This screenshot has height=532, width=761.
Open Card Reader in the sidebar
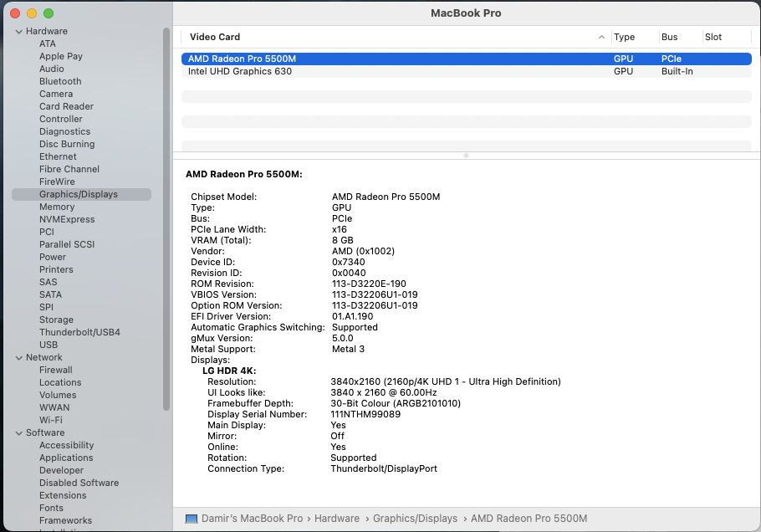pyautogui.click(x=66, y=106)
